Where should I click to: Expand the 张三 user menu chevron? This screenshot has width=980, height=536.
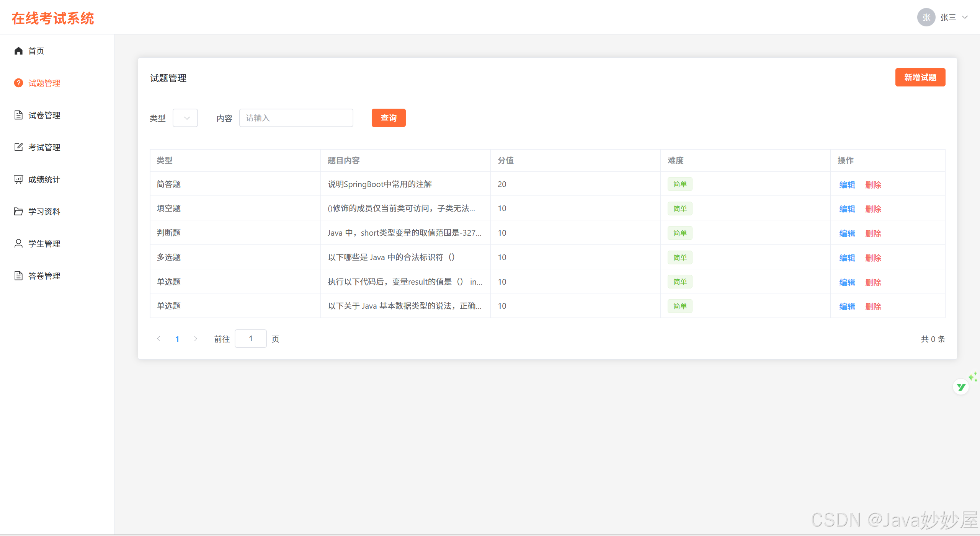pos(965,17)
